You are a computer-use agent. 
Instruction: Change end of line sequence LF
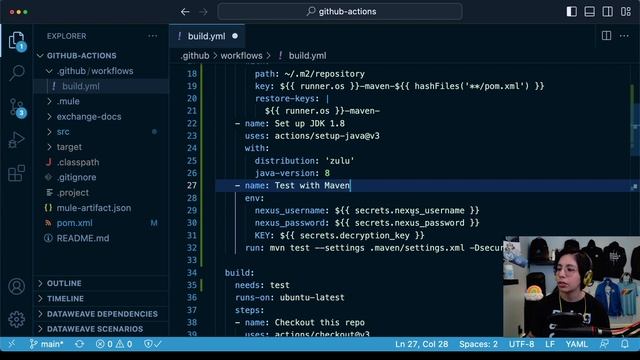click(550, 344)
